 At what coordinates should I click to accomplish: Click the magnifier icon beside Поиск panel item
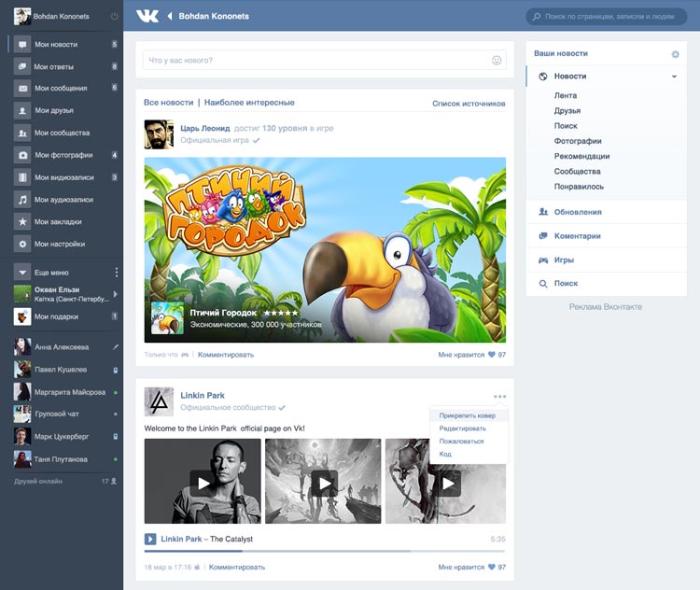[x=543, y=284]
